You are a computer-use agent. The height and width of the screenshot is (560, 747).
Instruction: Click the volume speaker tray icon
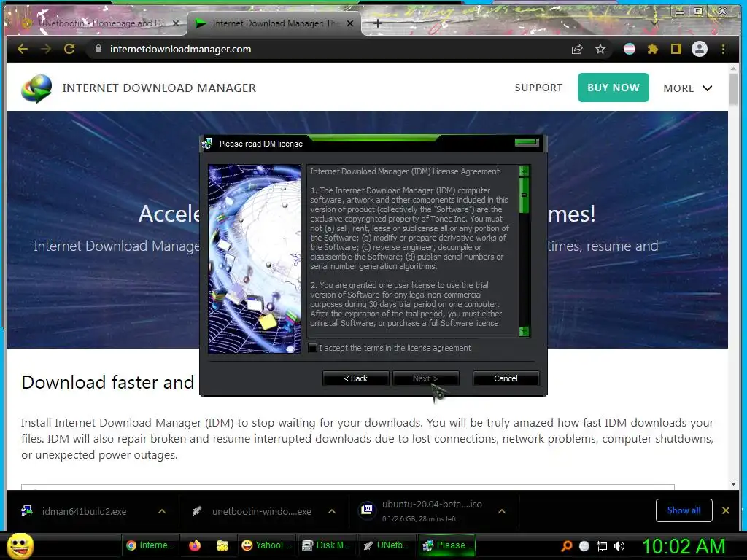(x=619, y=545)
